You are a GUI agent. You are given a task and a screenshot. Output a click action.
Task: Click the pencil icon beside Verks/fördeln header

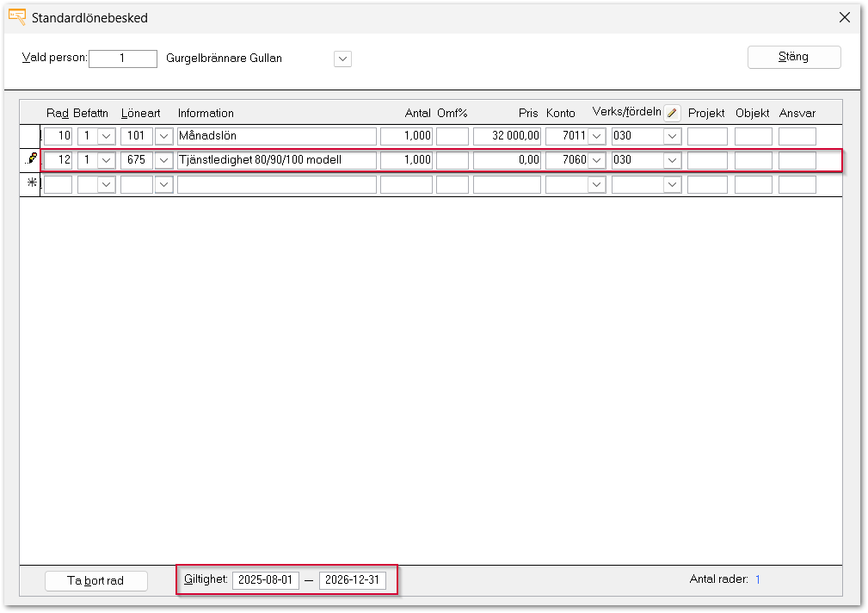[x=672, y=113]
